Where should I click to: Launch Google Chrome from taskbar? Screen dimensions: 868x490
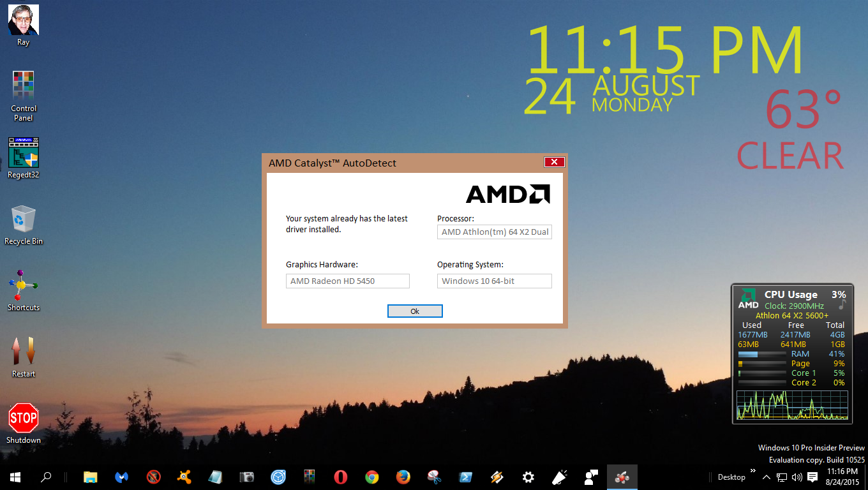372,477
